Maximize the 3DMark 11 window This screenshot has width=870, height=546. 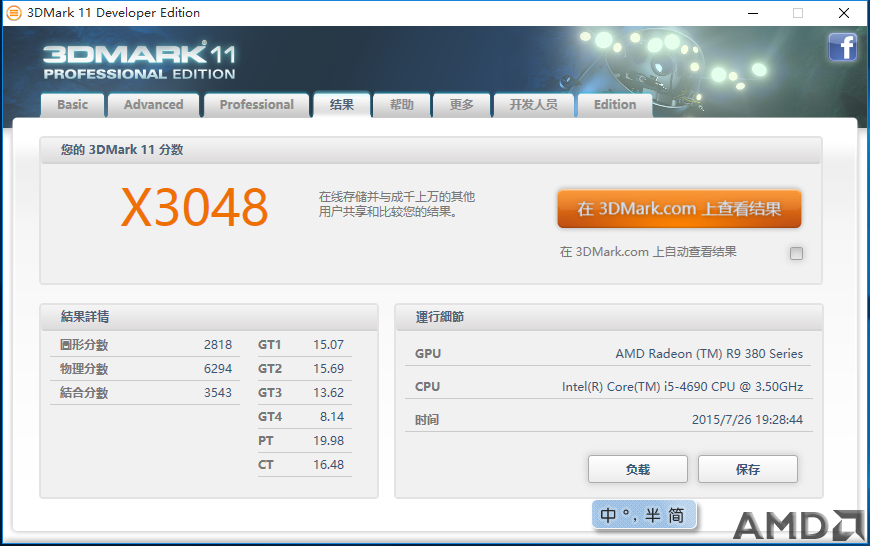coord(798,13)
